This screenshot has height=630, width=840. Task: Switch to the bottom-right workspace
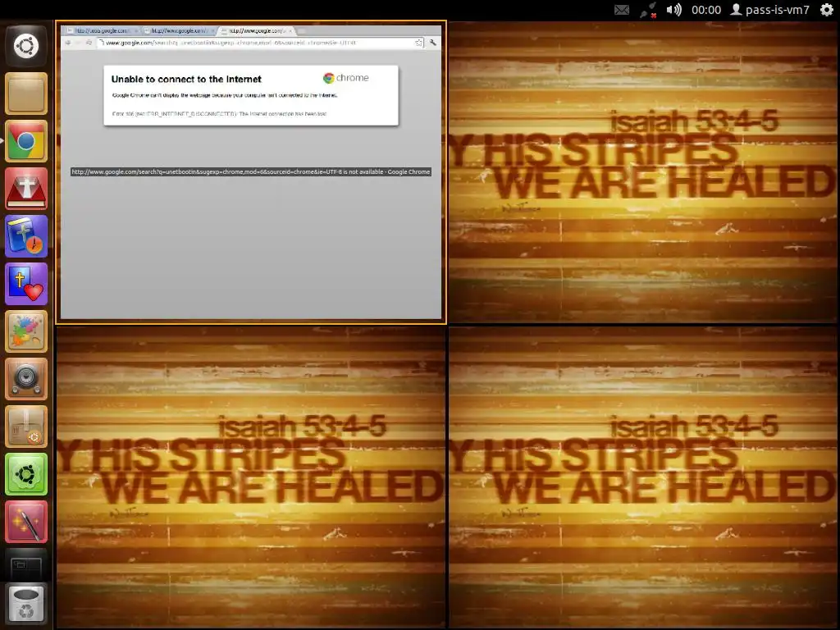(x=643, y=477)
